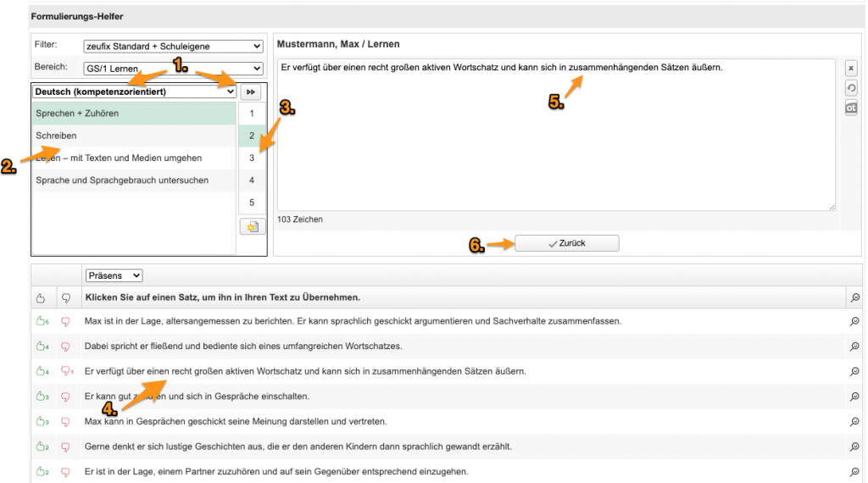Insert sentence 'Gerne denkt er sich lustige Geschichten aus'
The width and height of the screenshot is (868, 483).
(298, 447)
